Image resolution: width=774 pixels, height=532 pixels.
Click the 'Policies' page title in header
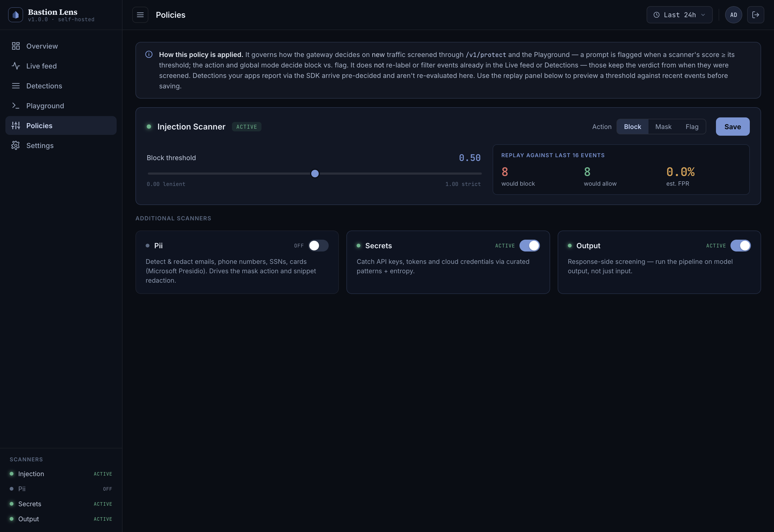point(170,15)
